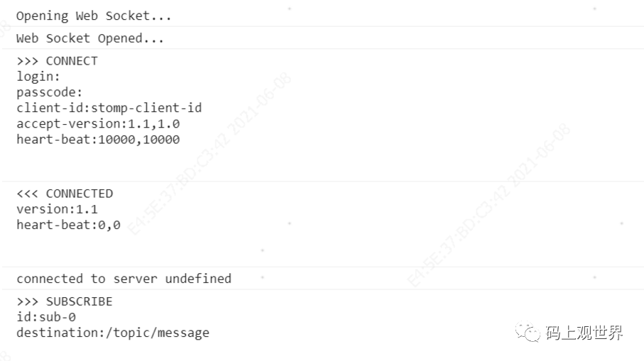Select the 'Web Socket Opened...' log line
The width and height of the screenshot is (644, 361).
90,38
